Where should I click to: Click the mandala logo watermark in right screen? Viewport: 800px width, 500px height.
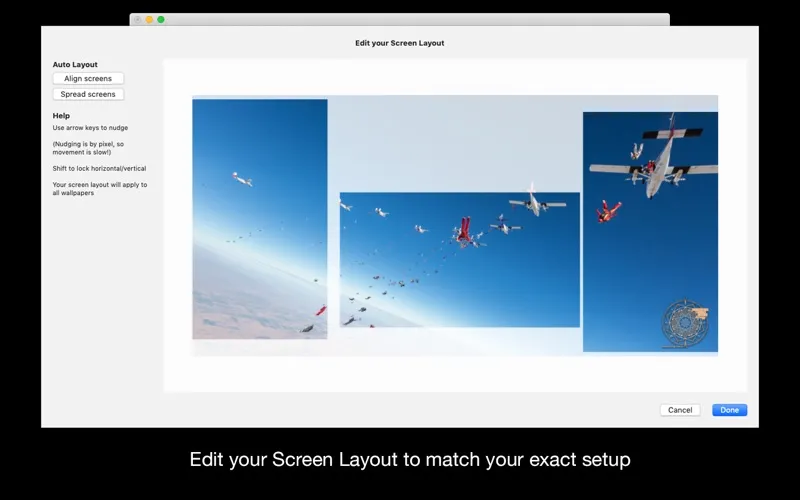click(x=685, y=323)
